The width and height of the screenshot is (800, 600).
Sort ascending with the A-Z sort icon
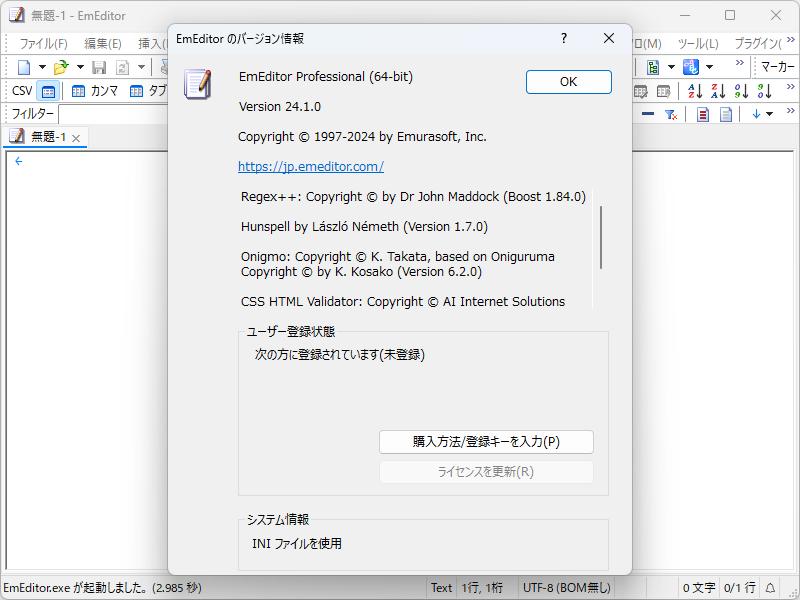coord(695,91)
